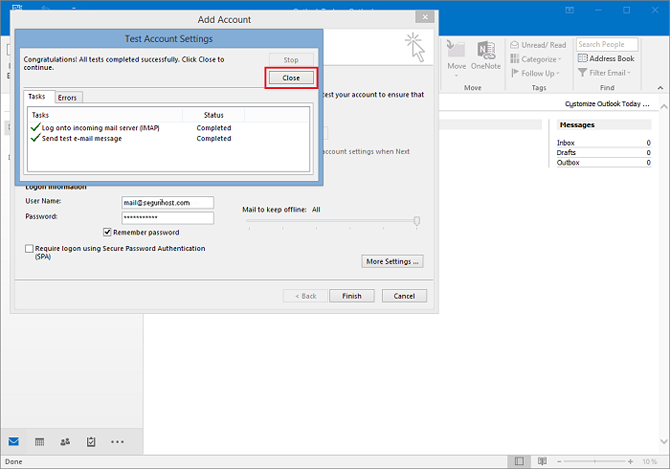Adjust the Mail to keep offline slider
670x469 pixels.
tap(416, 221)
